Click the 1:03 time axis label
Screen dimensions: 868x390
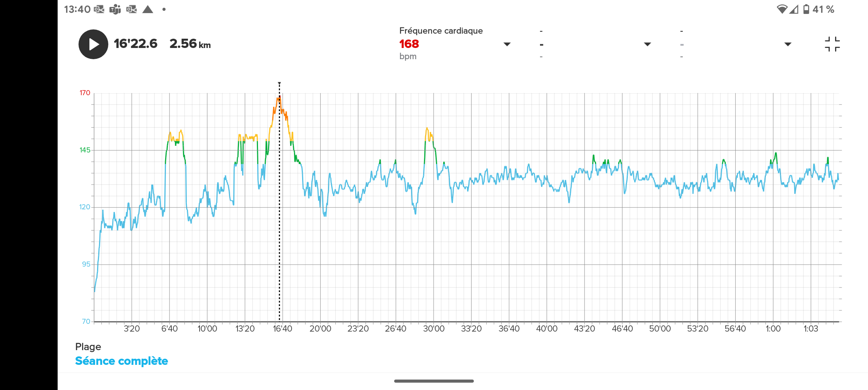point(811,329)
